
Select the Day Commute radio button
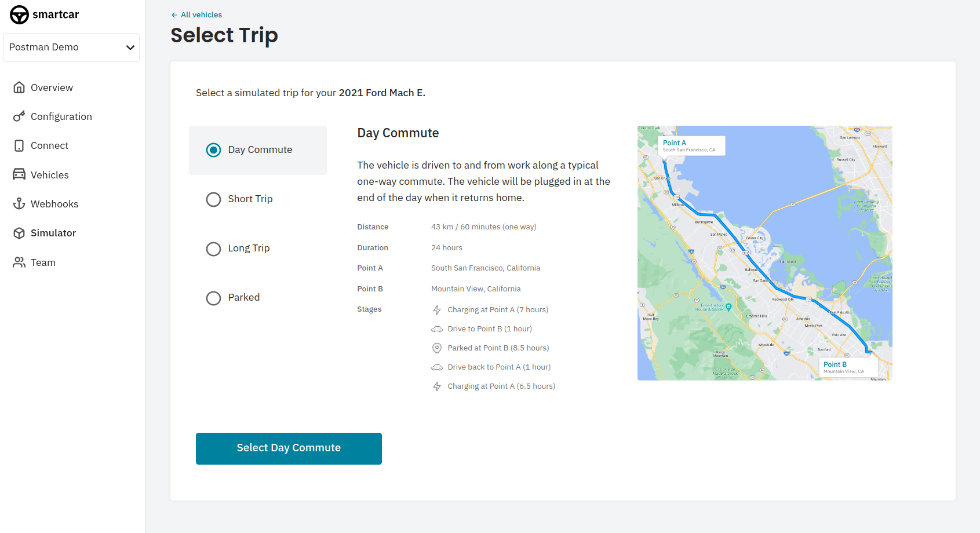pyautogui.click(x=213, y=150)
